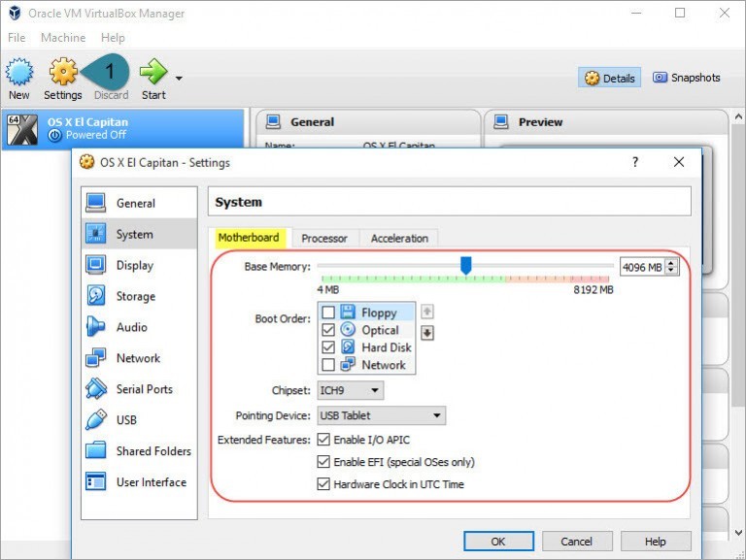Click the question mark help icon in dialog title
Screen dimensions: 746x560
click(635, 162)
